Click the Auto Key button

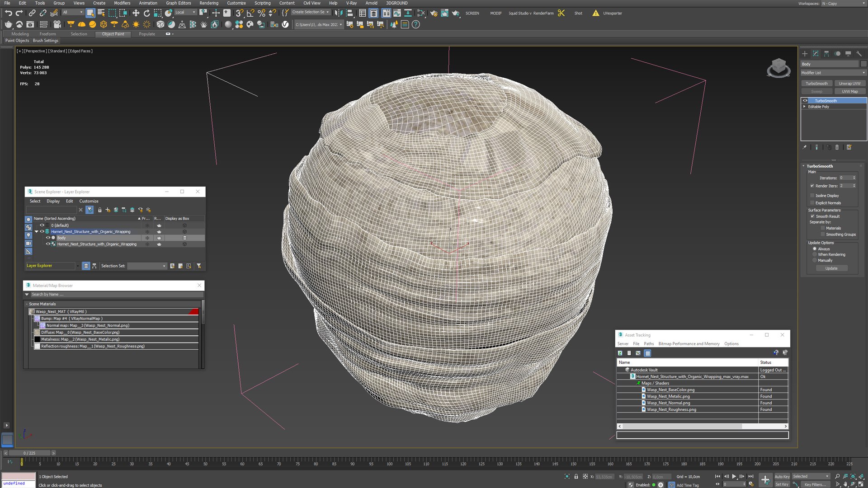point(782,476)
